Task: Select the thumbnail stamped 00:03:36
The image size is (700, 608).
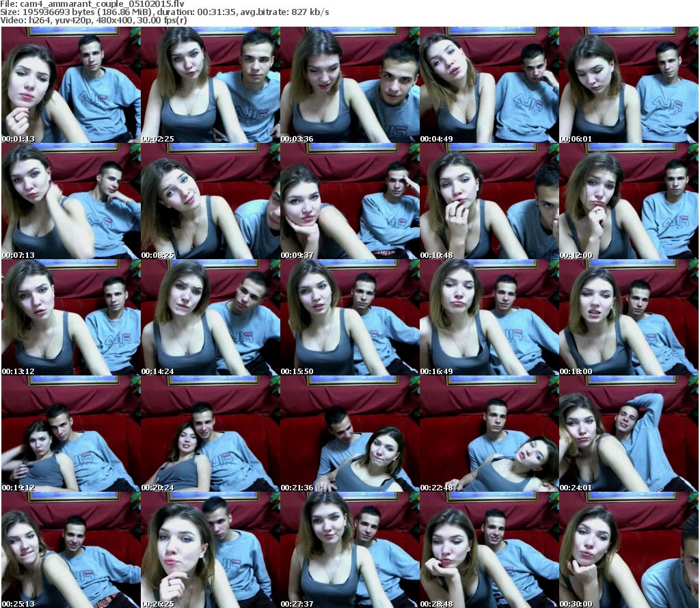Action: [x=350, y=85]
